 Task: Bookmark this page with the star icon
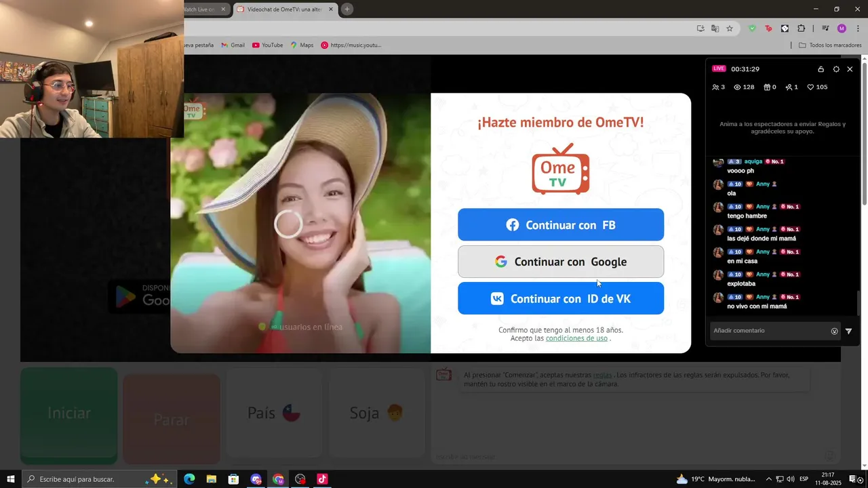[x=730, y=28]
